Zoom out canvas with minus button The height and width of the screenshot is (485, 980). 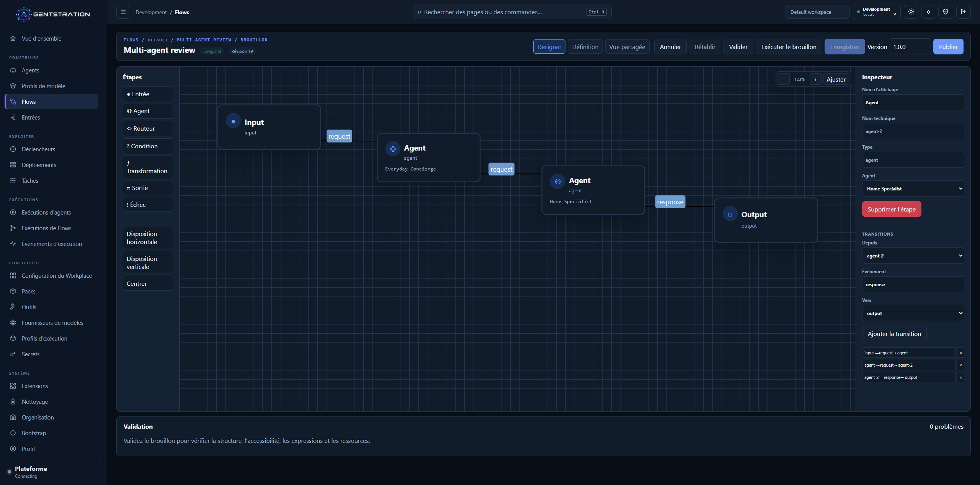click(x=784, y=79)
